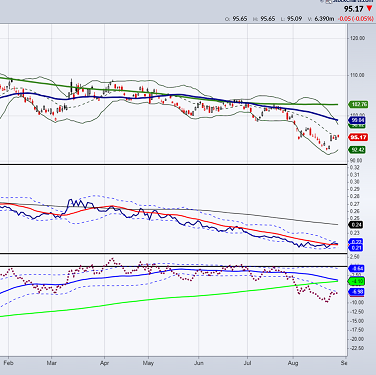Click the black 0.24 indicator tag

[357, 225]
